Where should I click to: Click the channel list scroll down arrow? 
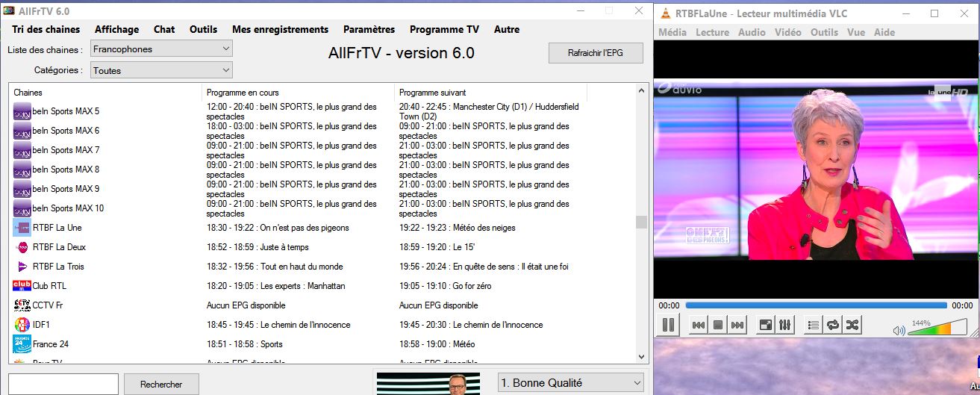[x=641, y=357]
